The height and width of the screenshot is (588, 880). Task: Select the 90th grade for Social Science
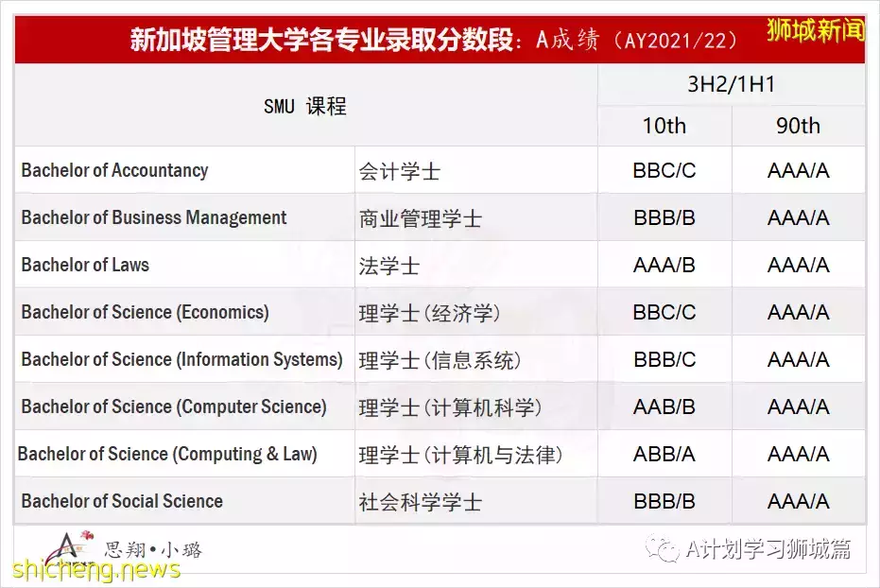798,500
